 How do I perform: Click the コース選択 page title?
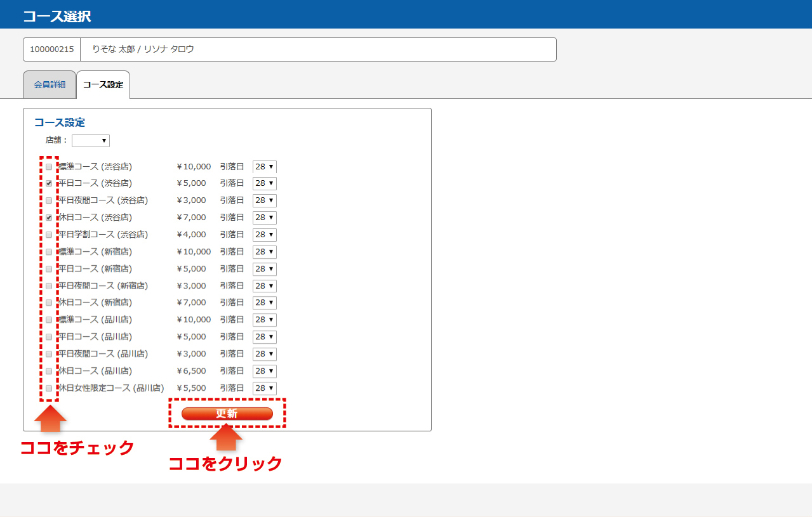[57, 17]
